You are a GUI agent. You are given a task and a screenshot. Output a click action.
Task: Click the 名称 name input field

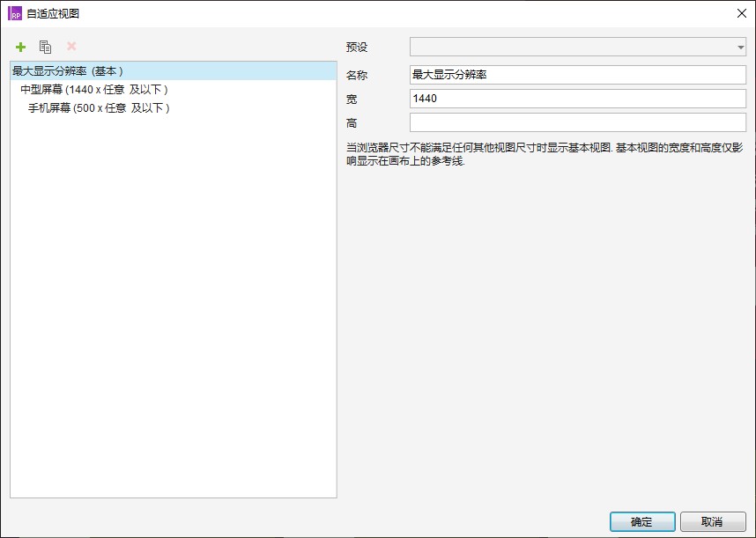coord(578,75)
